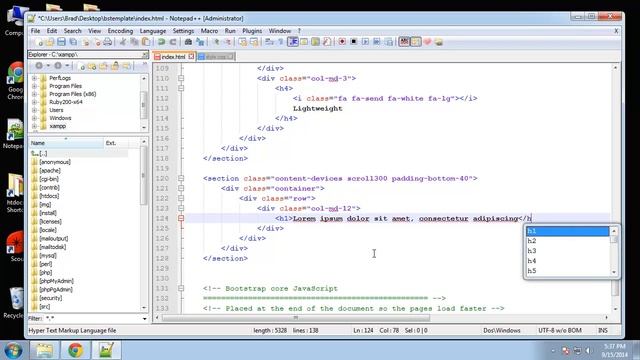Viewport: 640px width, 360px height.
Task: Click the Replace toolbar icon
Action: [x=200, y=42]
